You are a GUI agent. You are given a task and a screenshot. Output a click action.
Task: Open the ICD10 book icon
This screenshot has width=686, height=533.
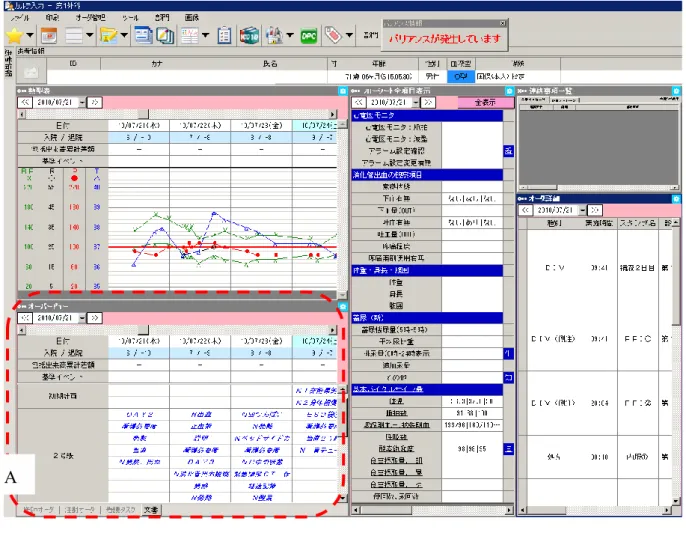pyautogui.click(x=249, y=36)
